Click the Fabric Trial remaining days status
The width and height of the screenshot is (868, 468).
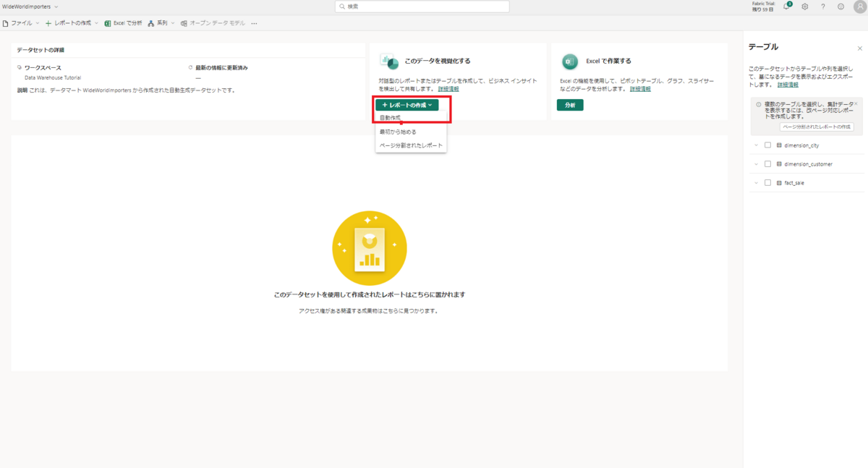[x=763, y=7]
